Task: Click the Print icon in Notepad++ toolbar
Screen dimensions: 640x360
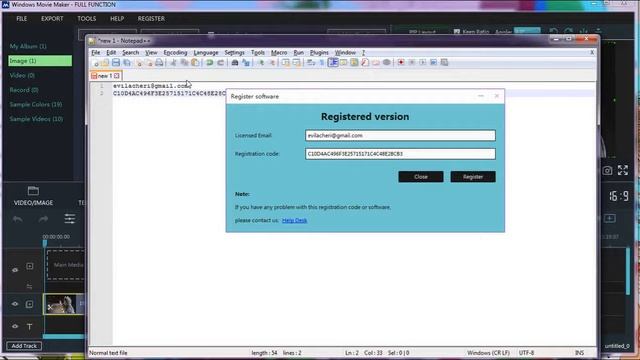Action: click(x=159, y=63)
